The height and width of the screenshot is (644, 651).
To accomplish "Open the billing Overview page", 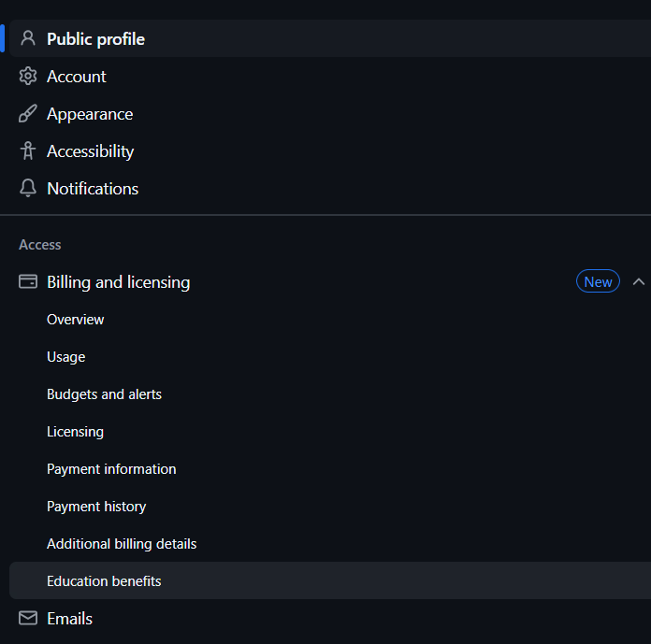I will pyautogui.click(x=76, y=320).
